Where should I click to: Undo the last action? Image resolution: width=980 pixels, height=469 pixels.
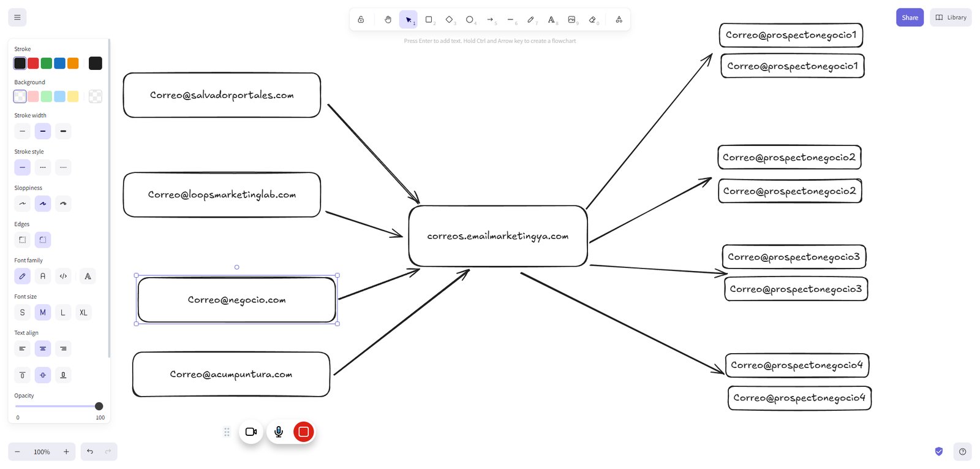pos(90,452)
